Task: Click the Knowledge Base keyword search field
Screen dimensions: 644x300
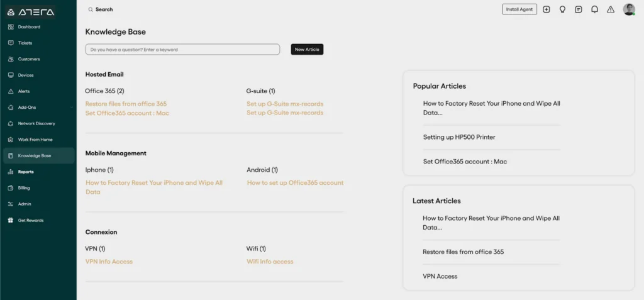Action: coord(182,49)
